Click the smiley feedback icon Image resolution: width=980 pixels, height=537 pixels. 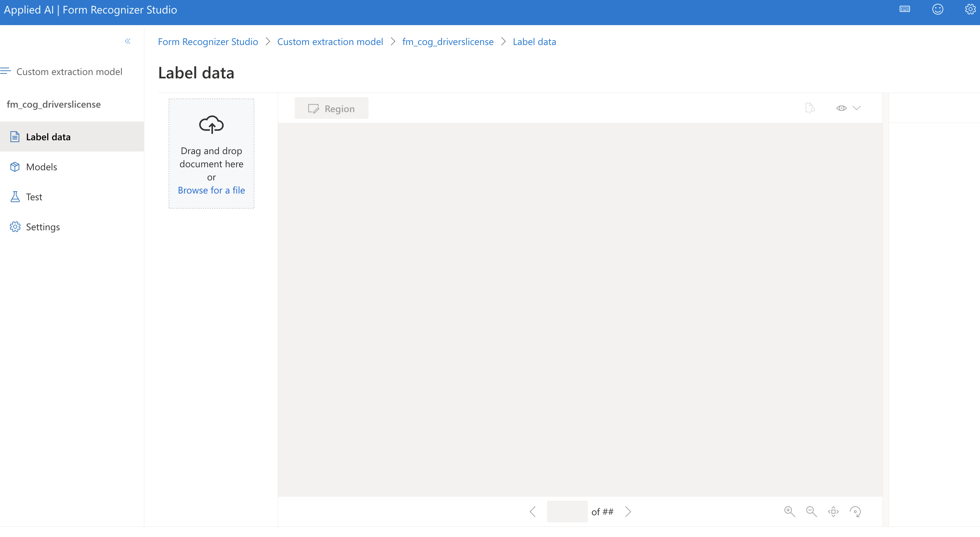[937, 9]
